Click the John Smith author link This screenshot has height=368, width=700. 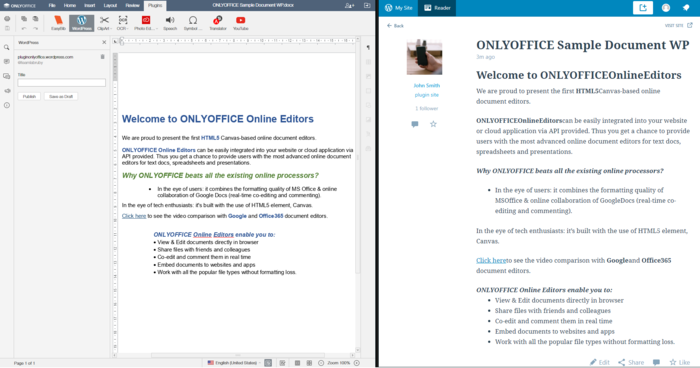click(x=426, y=85)
